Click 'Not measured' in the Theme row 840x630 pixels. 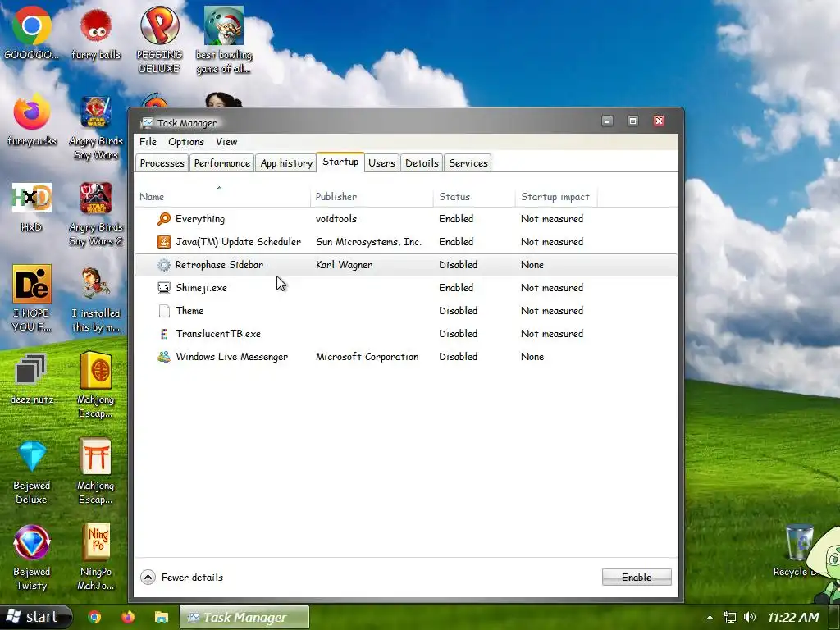click(552, 311)
